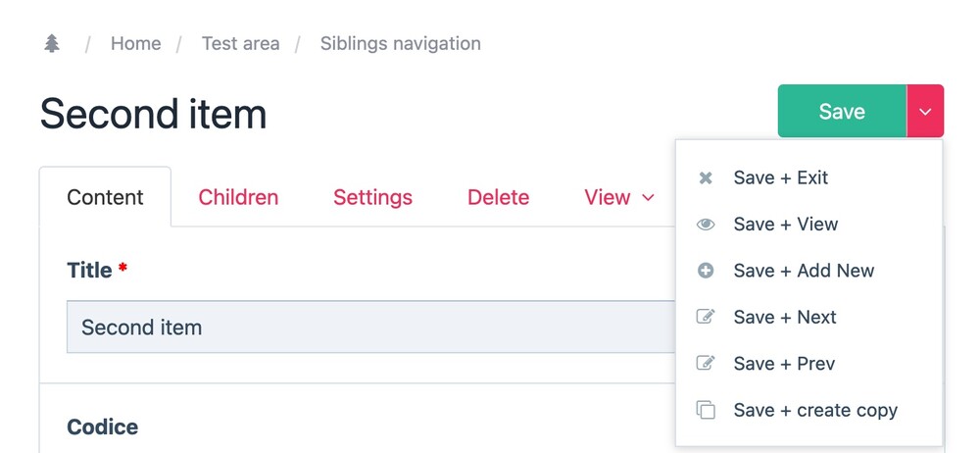
Task: Click the X icon beside Save + Exit
Action: (705, 178)
